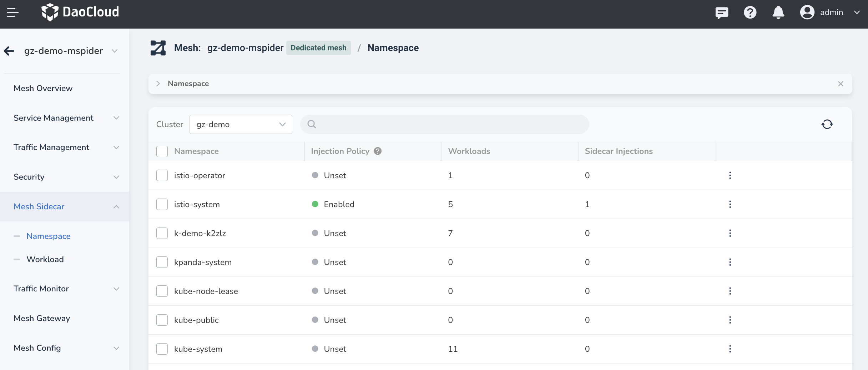Click the search magnifier icon
The image size is (868, 370).
coord(312,124)
